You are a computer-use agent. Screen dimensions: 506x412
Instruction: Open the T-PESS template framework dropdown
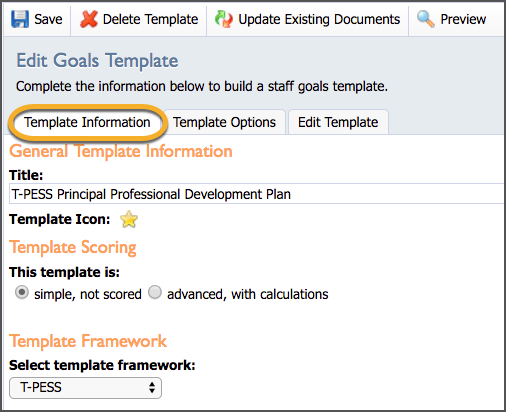(85, 388)
